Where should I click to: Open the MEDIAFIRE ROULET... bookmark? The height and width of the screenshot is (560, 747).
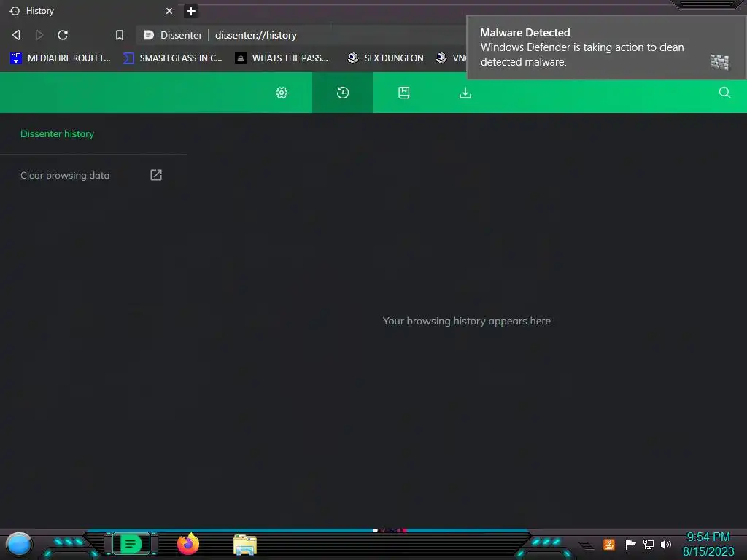point(61,58)
